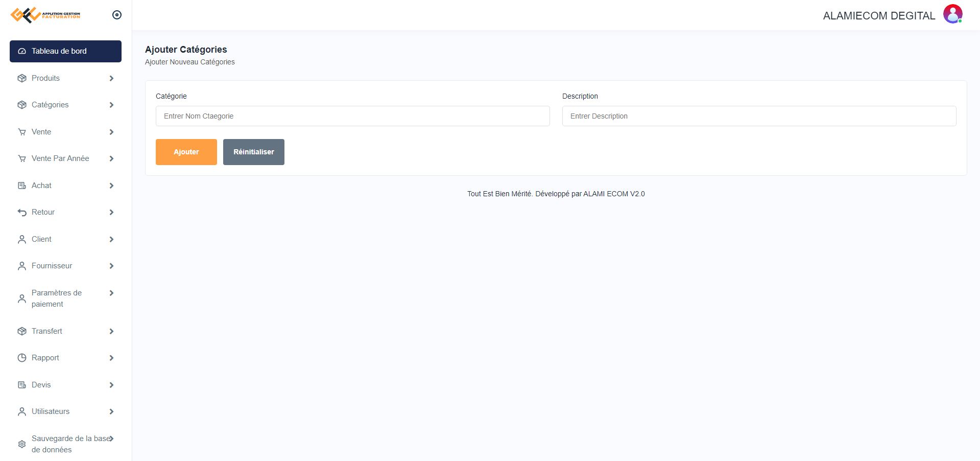Click the sidebar collapse toggle icon
This screenshot has height=461, width=980.
click(117, 15)
